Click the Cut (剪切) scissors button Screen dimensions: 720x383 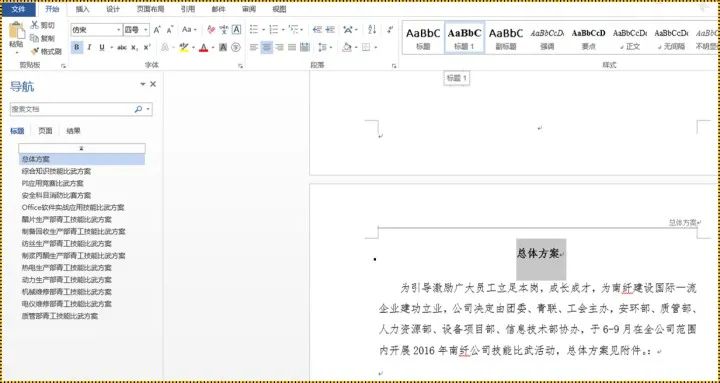(x=43, y=25)
